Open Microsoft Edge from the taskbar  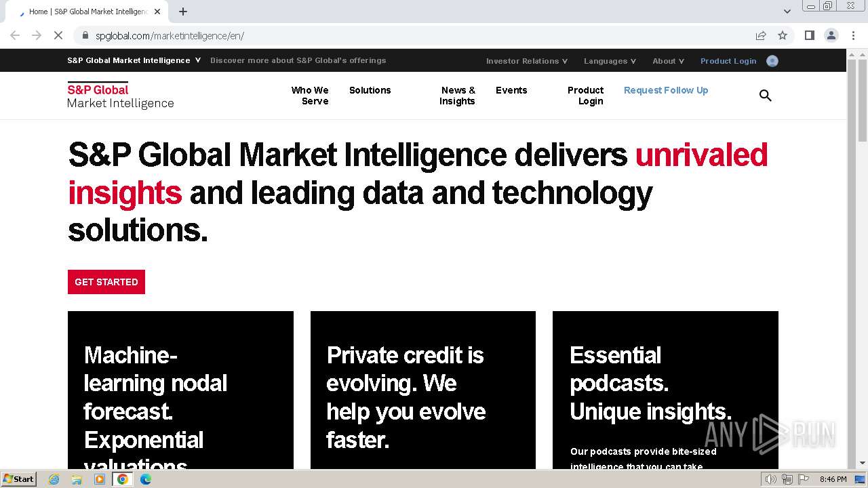146,479
